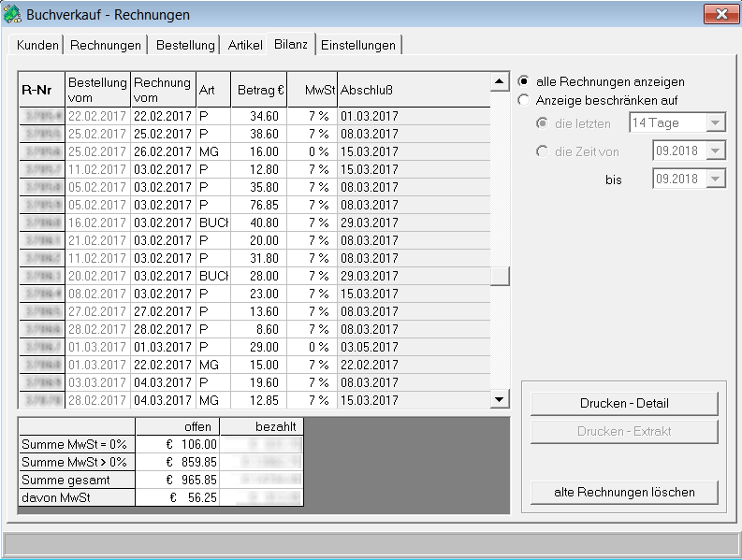The height and width of the screenshot is (560, 742).
Task: Click the table's vertical scrollbar thumb
Action: [x=501, y=276]
